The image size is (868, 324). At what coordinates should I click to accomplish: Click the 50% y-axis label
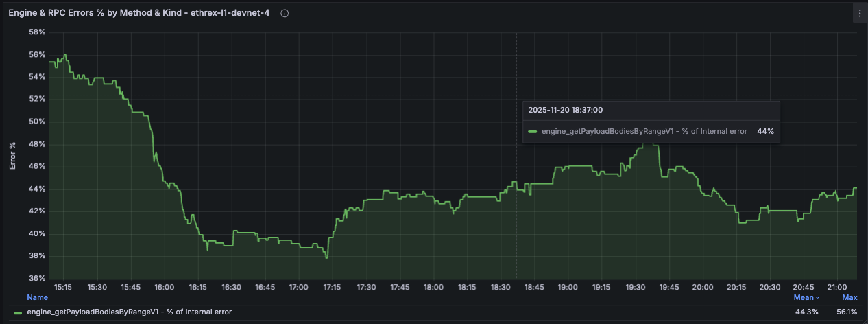tap(37, 121)
